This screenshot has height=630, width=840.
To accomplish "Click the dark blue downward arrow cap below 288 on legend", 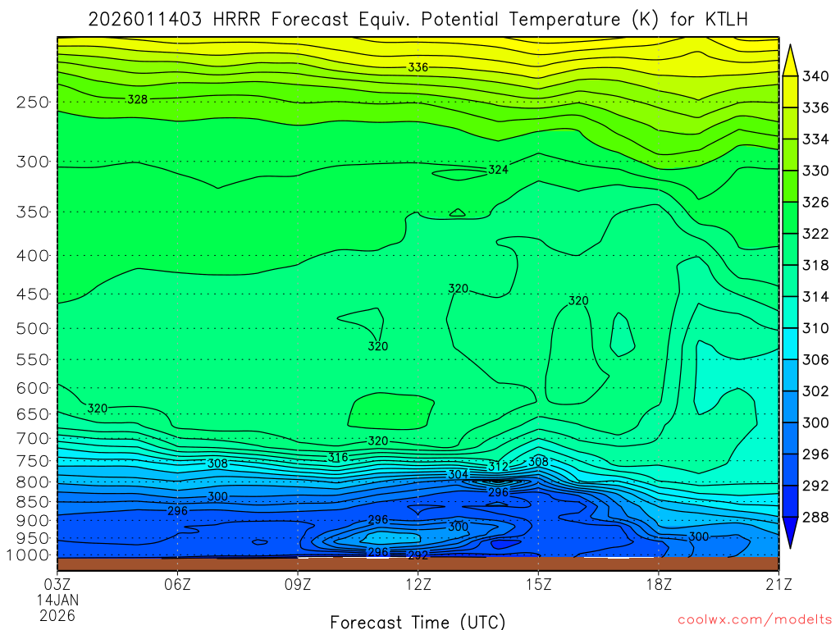I will pyautogui.click(x=790, y=532).
